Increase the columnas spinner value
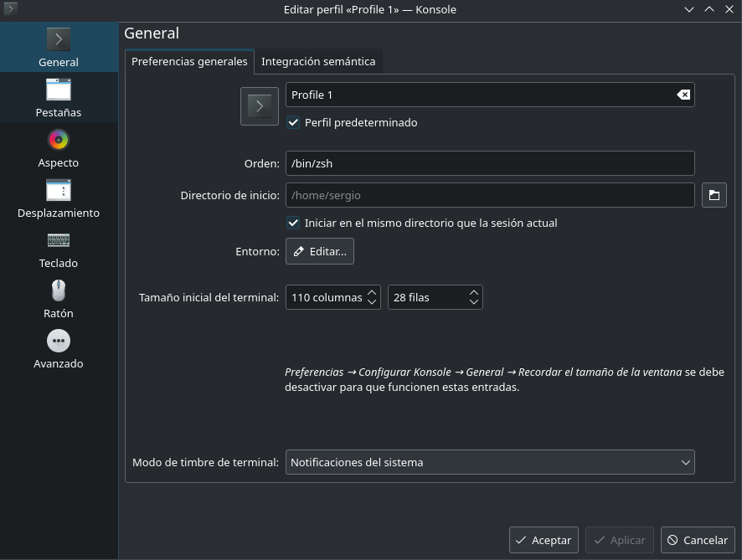 coord(372,292)
